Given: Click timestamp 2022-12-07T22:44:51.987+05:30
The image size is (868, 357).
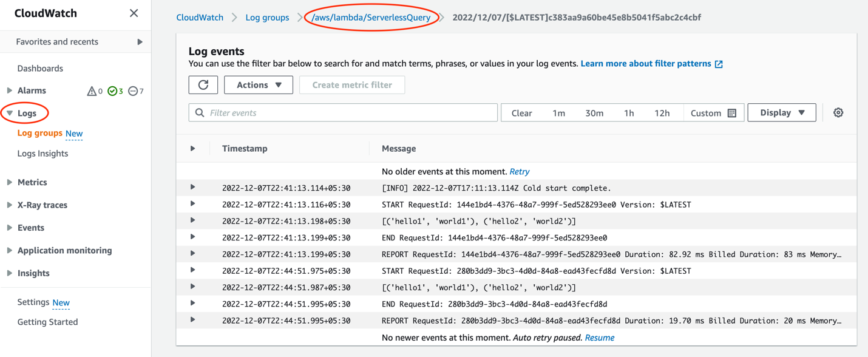Looking at the screenshot, I should coord(286,288).
